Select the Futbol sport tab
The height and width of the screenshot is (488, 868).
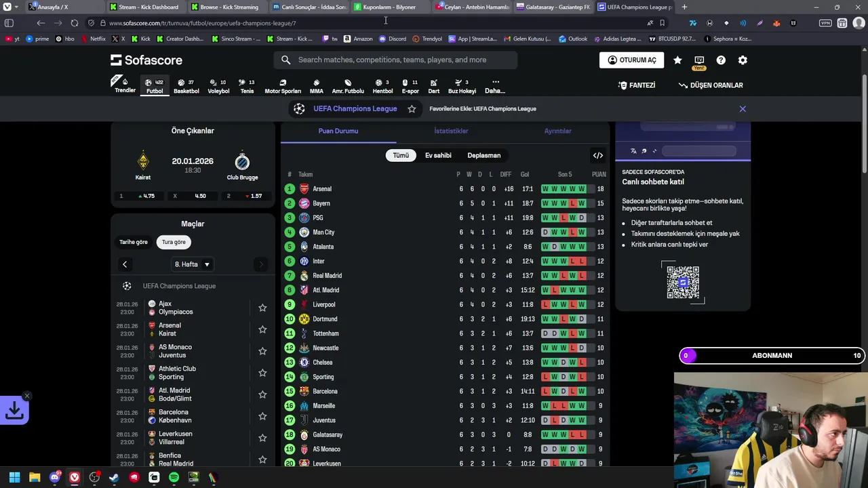[155, 86]
